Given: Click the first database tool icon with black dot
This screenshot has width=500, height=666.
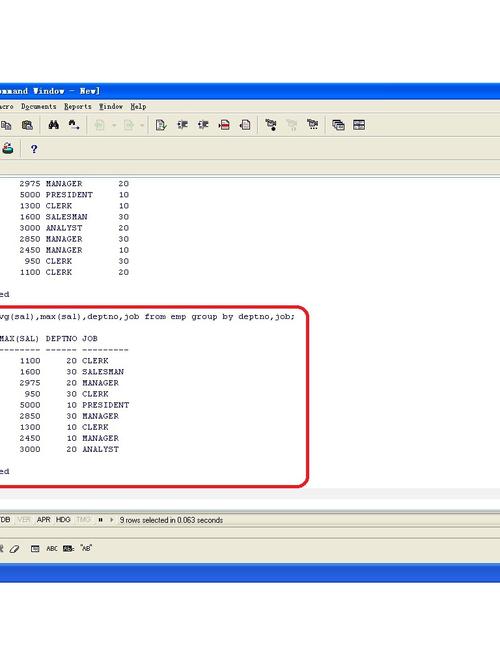Looking at the screenshot, I should [271, 125].
